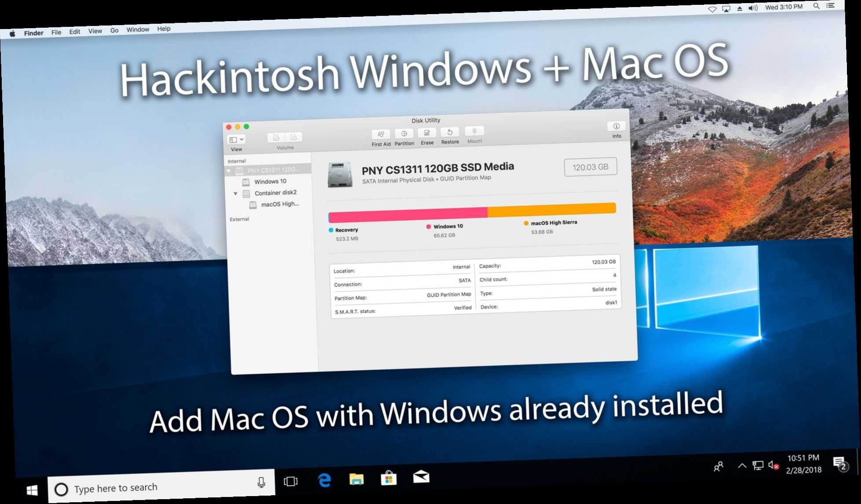This screenshot has height=504, width=861.
Task: Click the Solid state type value
Action: point(604,289)
